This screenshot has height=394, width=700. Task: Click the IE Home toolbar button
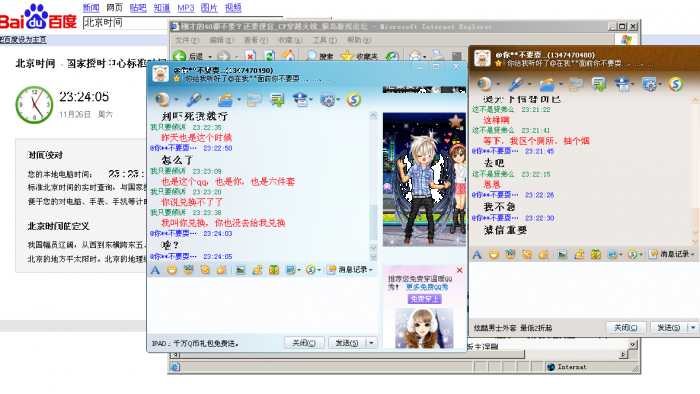point(288,56)
